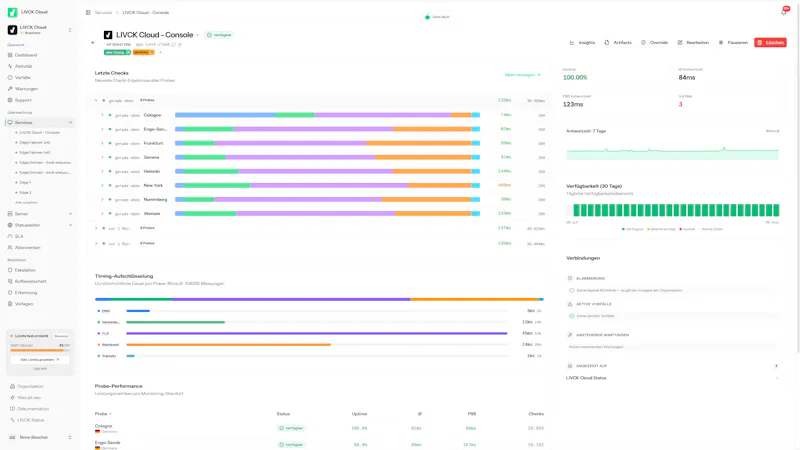Screen dimensions: 800x450
Task: Open Aktivität in sidebar
Action: [40, 66]
